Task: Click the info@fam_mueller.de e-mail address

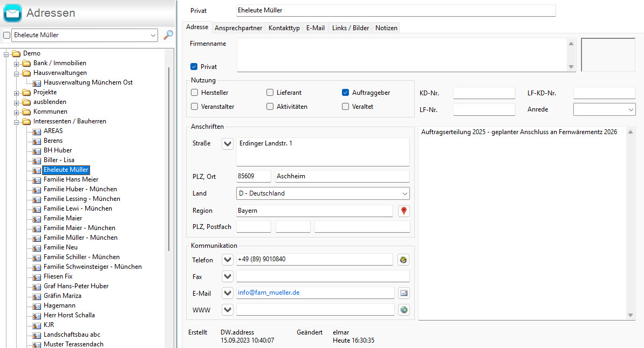Action: [269, 293]
